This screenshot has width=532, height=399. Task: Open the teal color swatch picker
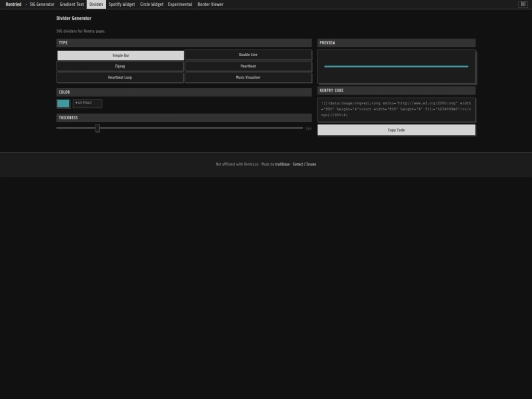[63, 103]
